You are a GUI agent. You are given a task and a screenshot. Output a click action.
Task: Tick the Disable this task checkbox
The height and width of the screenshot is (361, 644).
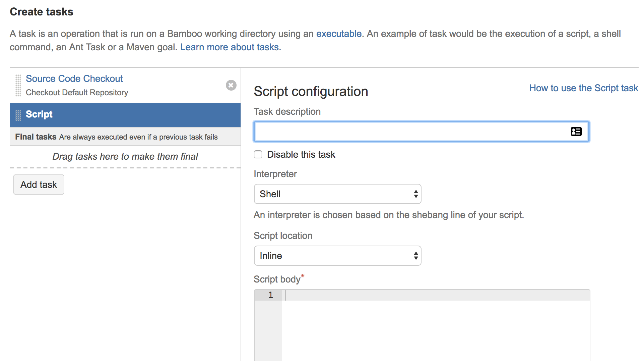(x=258, y=154)
